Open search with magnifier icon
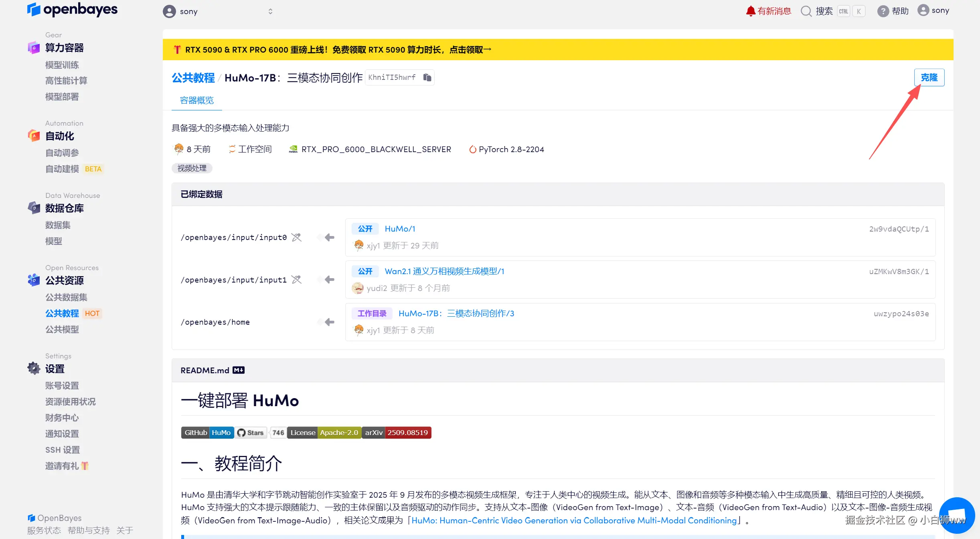980x539 pixels. [x=806, y=11]
